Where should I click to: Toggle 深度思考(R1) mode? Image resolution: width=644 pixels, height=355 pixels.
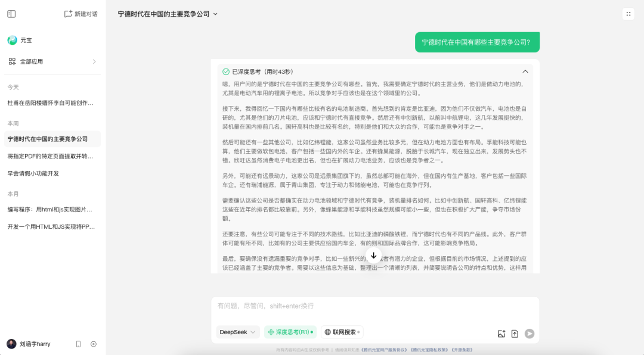click(290, 332)
